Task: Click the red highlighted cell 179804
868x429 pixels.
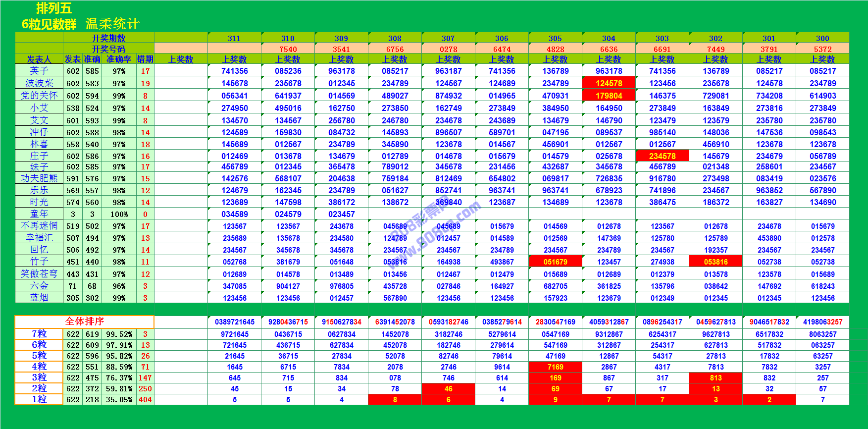Action: [x=609, y=96]
